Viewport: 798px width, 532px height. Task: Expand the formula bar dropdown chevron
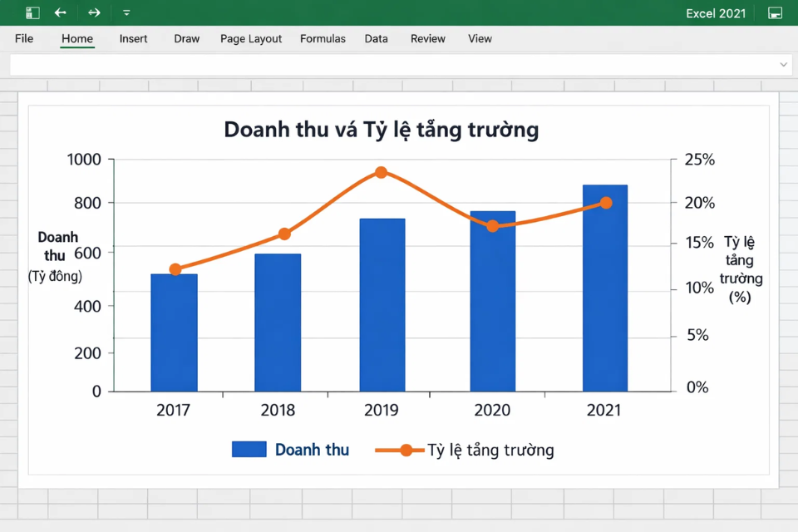tap(782, 64)
